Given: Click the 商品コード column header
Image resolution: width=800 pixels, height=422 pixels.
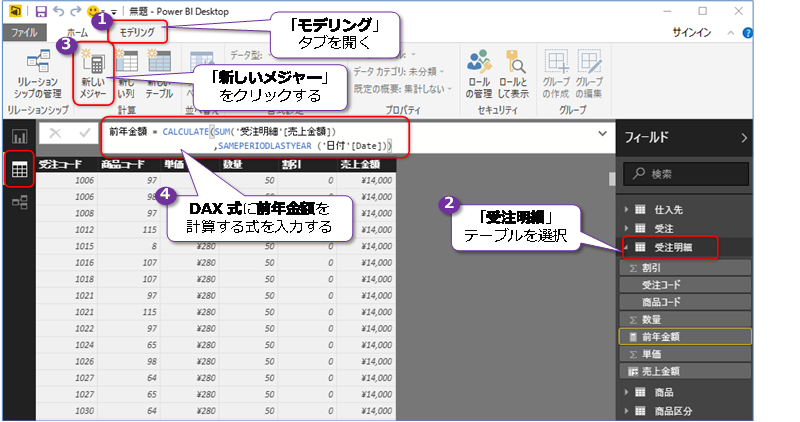Looking at the screenshot, I should coord(129,164).
